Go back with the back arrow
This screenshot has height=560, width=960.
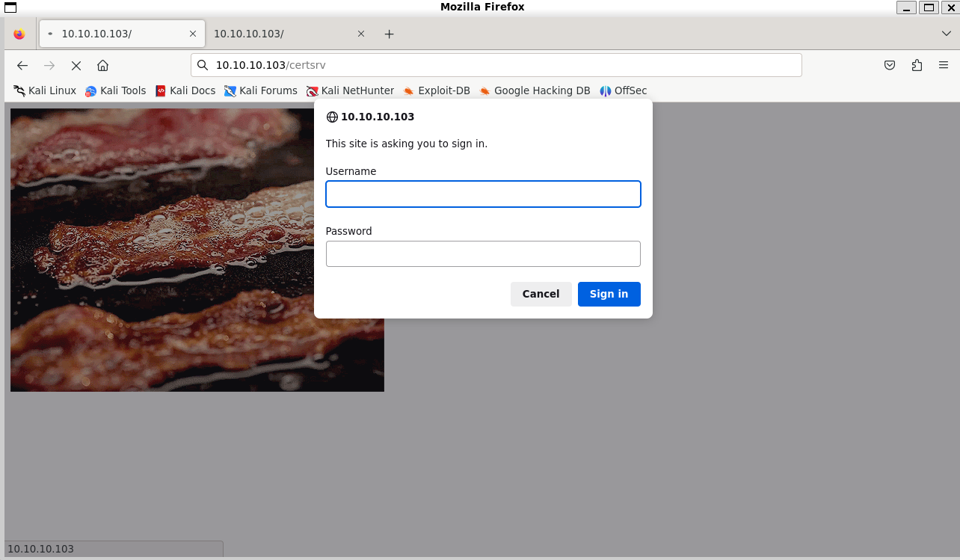(x=22, y=65)
